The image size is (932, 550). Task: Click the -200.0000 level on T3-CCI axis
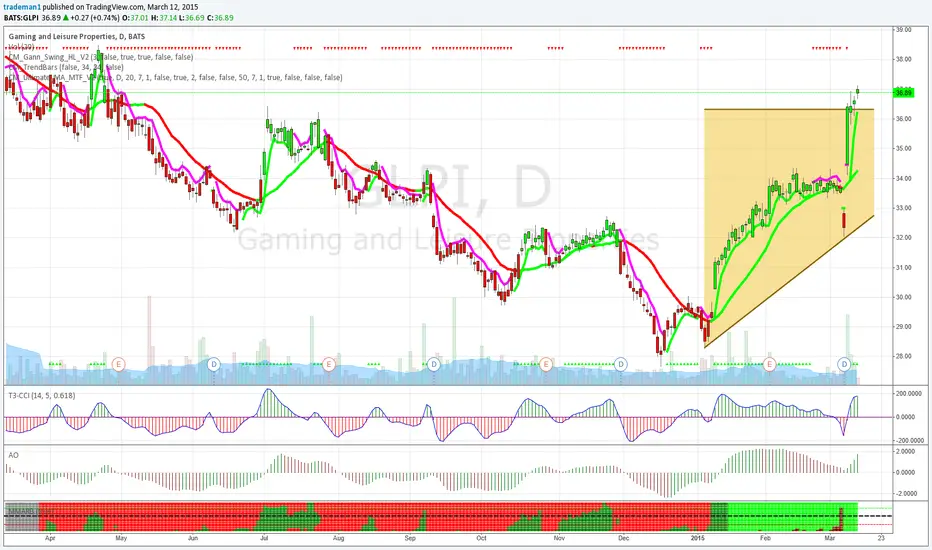(x=909, y=441)
